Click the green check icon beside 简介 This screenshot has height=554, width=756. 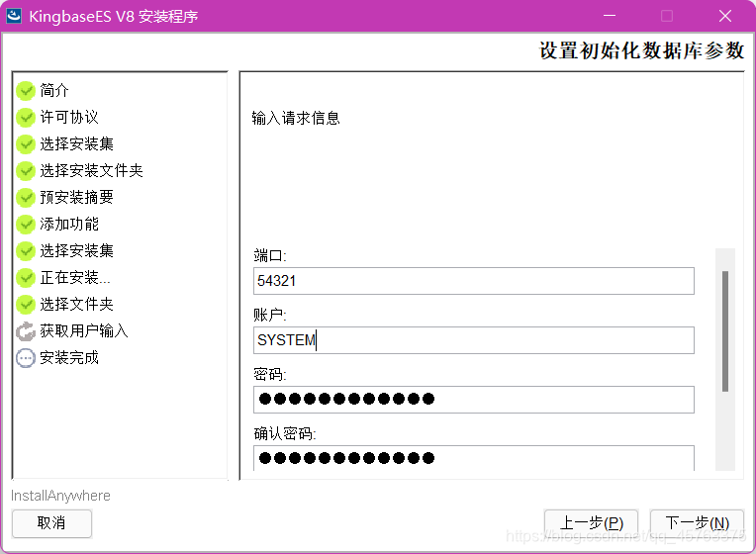[26, 91]
